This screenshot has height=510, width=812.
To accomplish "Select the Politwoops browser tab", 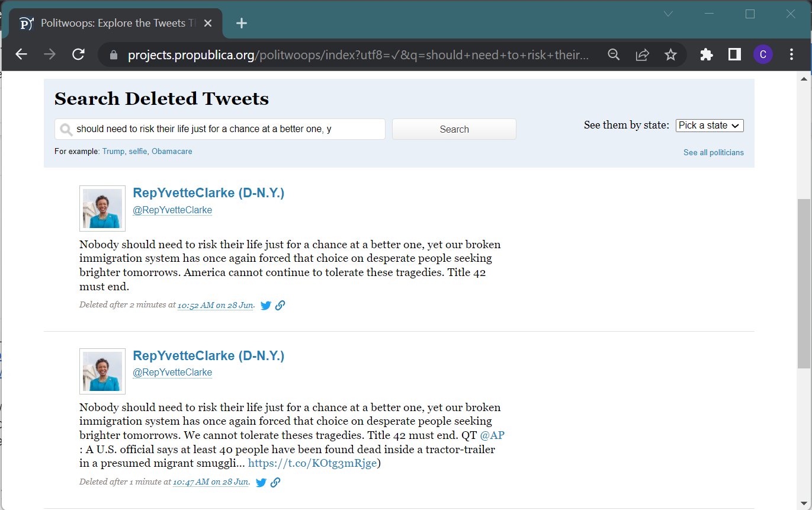I will tap(117, 23).
